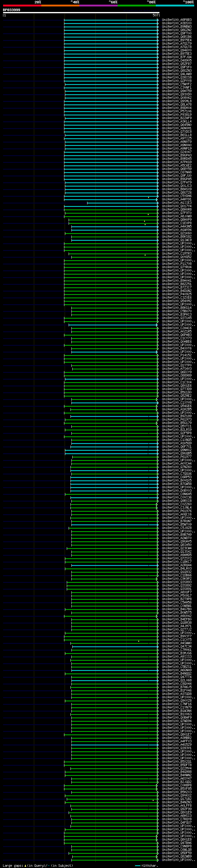
Task: Select hit label UniRef100_O08062
Action: click(177, 98)
